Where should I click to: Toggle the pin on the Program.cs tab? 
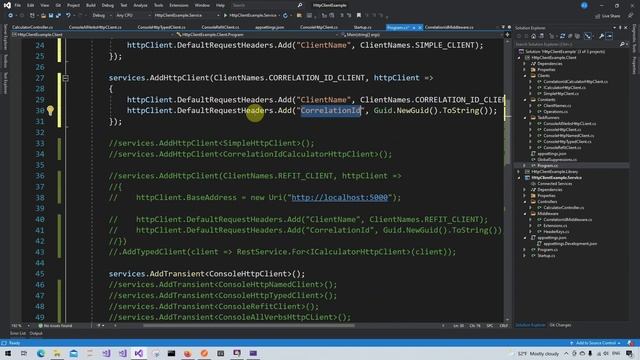[x=413, y=27]
